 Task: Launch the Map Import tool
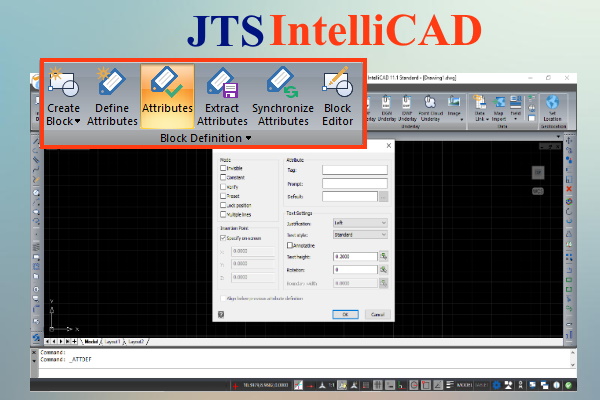point(499,108)
